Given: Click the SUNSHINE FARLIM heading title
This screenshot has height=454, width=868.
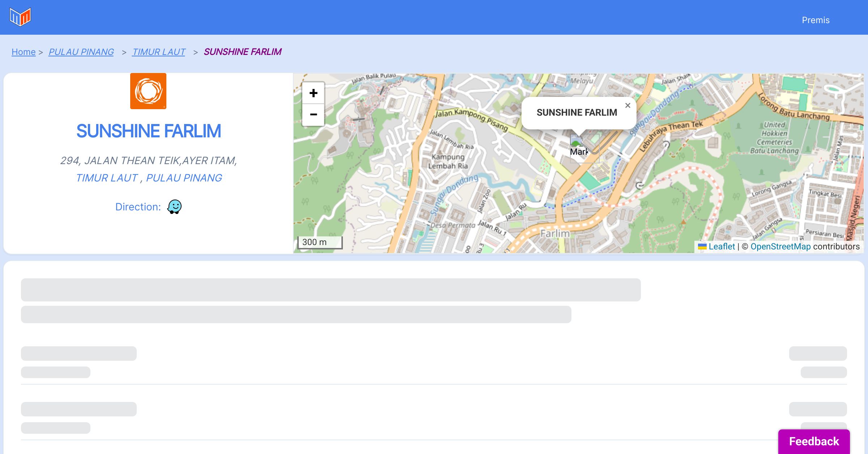Looking at the screenshot, I should [x=148, y=131].
